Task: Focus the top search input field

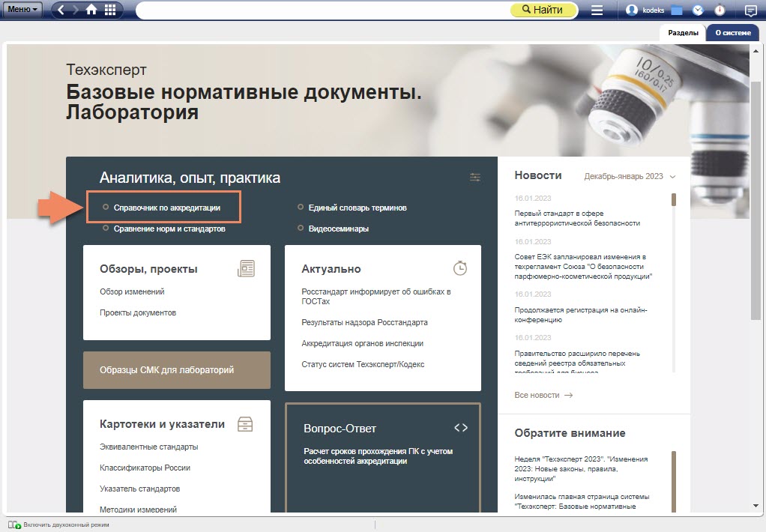Action: 323,10
